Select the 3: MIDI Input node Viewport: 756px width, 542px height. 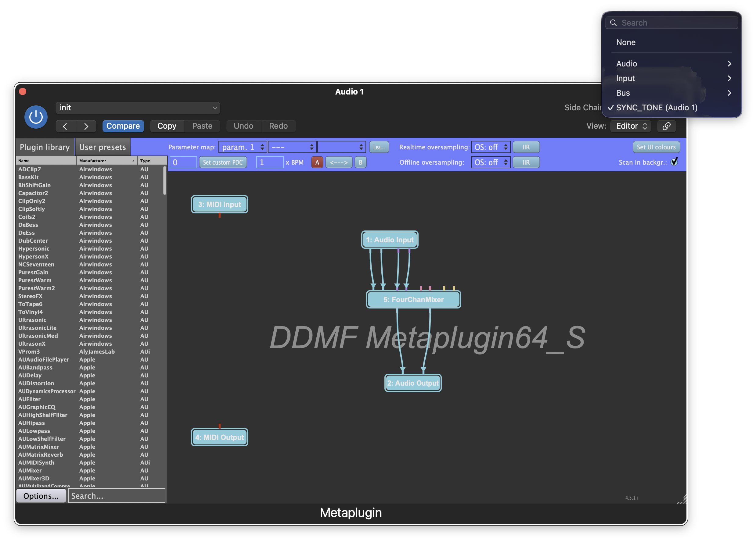tap(219, 204)
